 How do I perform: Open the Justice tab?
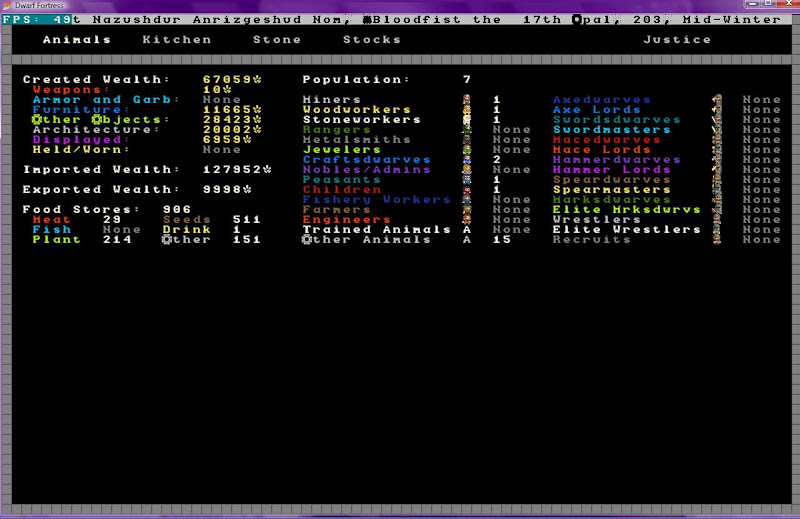pos(677,40)
